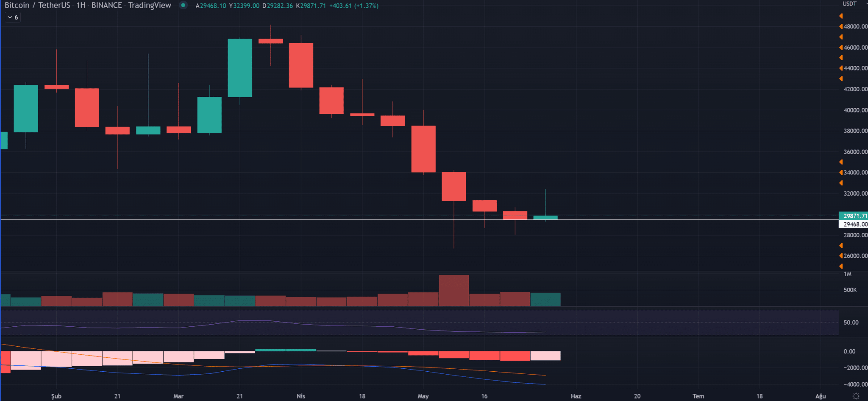Click the Nis label on time axis
This screenshot has height=401, width=868.
(x=301, y=396)
